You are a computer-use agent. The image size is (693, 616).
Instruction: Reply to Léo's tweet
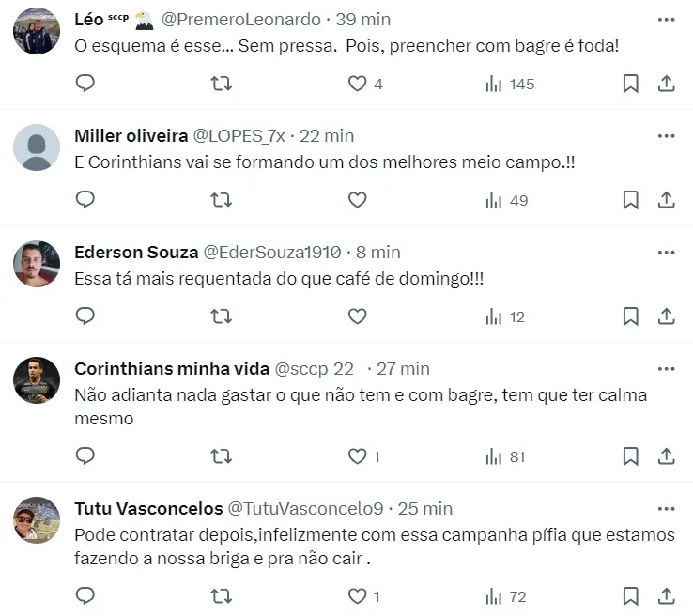pyautogui.click(x=85, y=84)
